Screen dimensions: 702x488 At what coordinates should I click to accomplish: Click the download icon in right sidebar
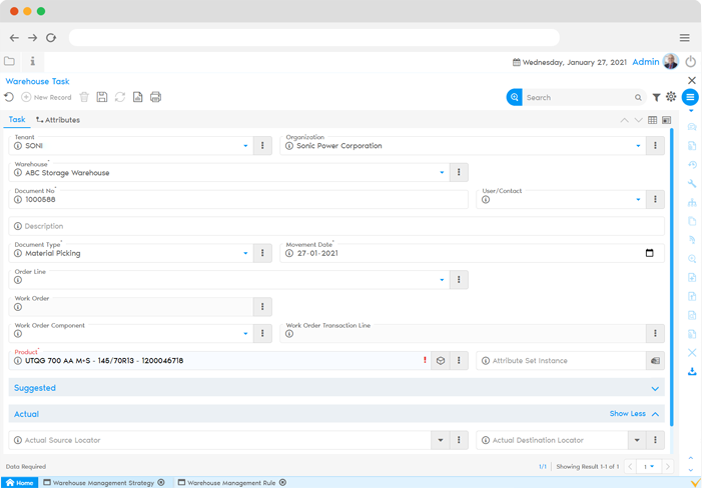click(x=691, y=371)
